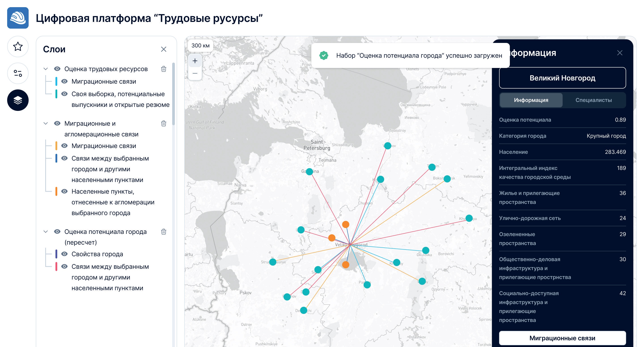The width and height of the screenshot is (644, 347).
Task: Hide orange Миграционные связи layer
Action: [64, 146]
